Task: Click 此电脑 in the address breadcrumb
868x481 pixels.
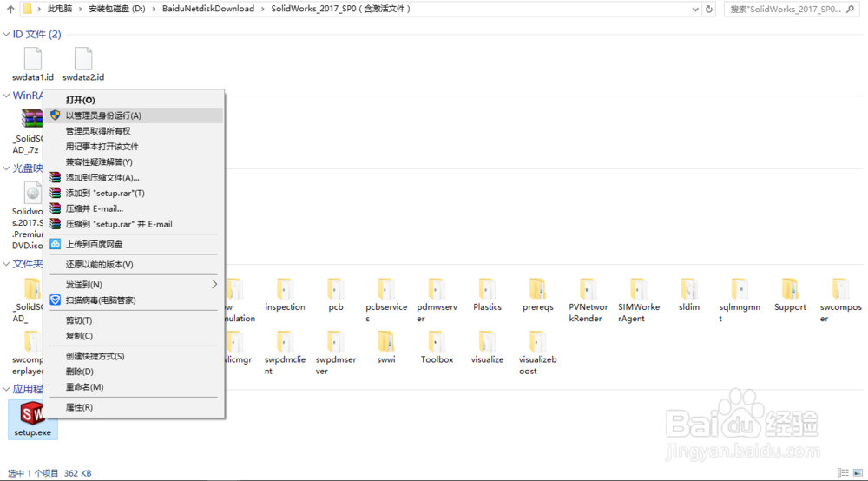Action: point(60,9)
